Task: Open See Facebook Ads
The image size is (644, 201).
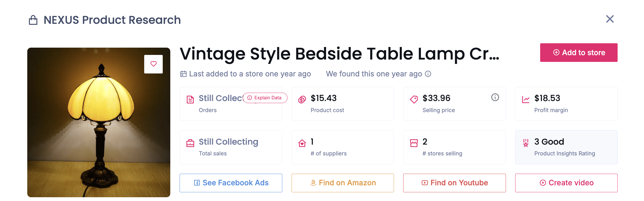Action: (231, 183)
